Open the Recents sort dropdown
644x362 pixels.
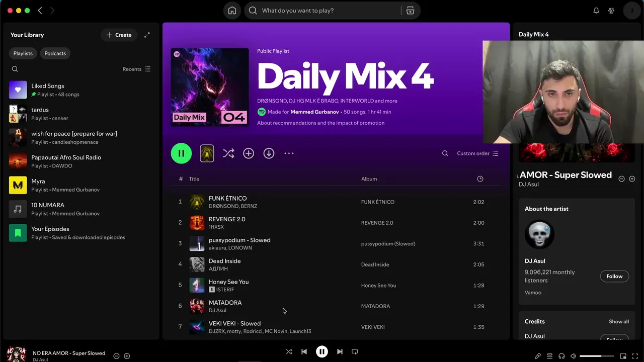[136, 69]
